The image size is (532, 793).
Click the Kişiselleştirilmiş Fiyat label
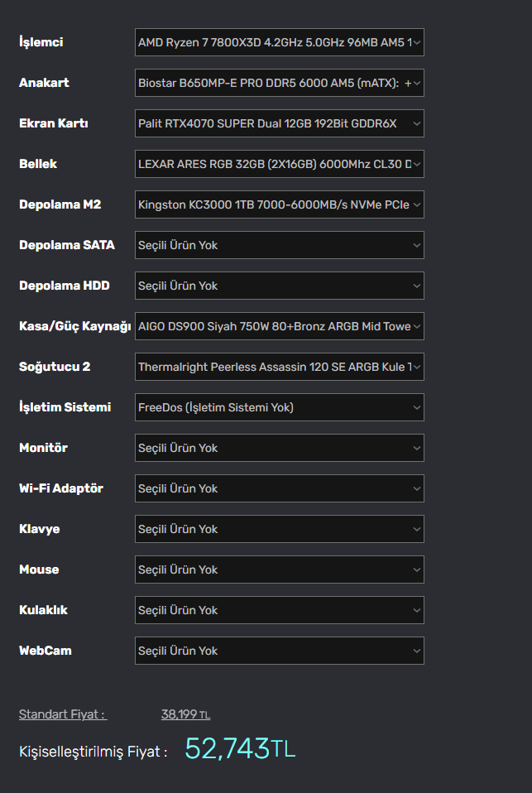93,752
